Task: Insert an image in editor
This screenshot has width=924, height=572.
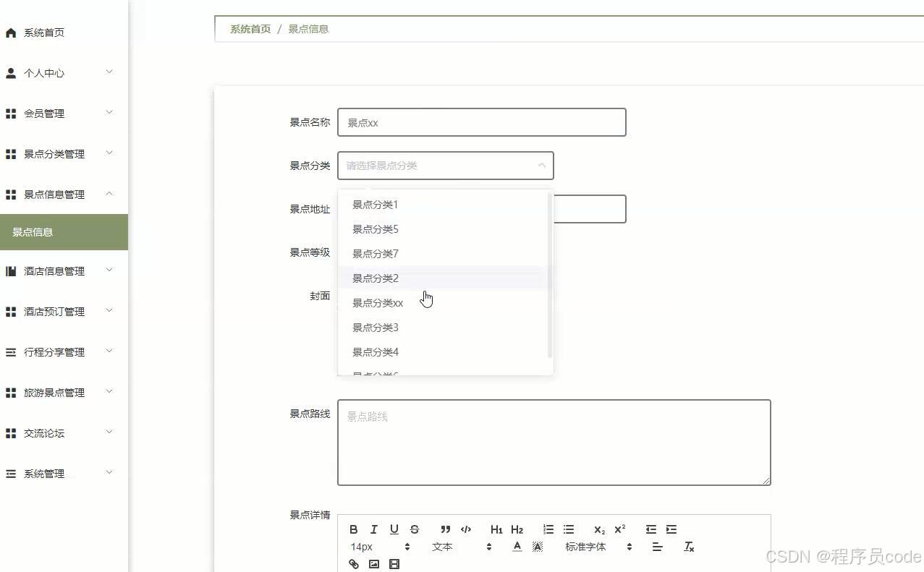Action: [x=374, y=564]
